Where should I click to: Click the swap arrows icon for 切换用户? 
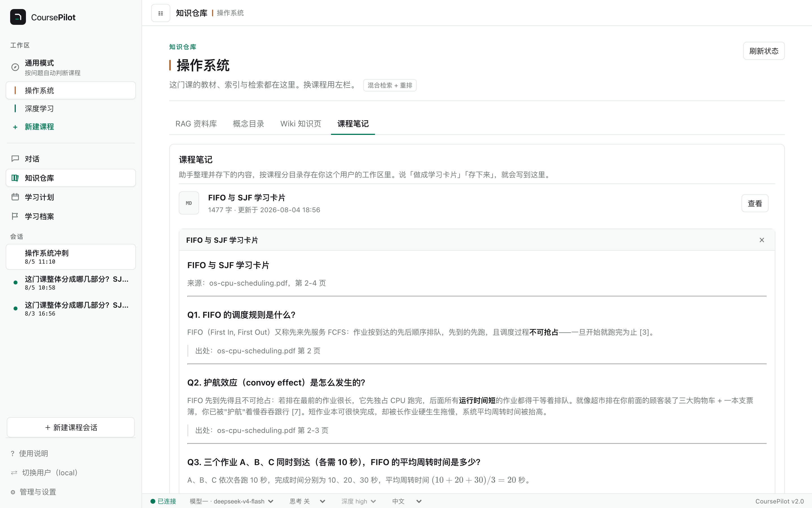point(14,473)
